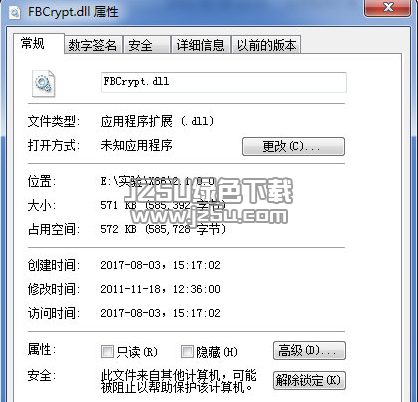Click the FBCrypt.dll filename input field
The image size is (418, 402).
224,82
